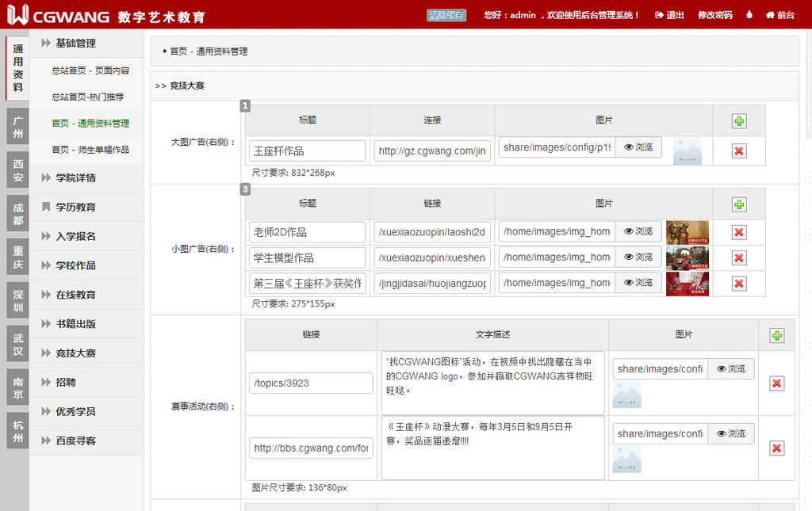812x511 pixels.
Task: Select the 通用资料 vertical tab
Action: tap(17, 68)
